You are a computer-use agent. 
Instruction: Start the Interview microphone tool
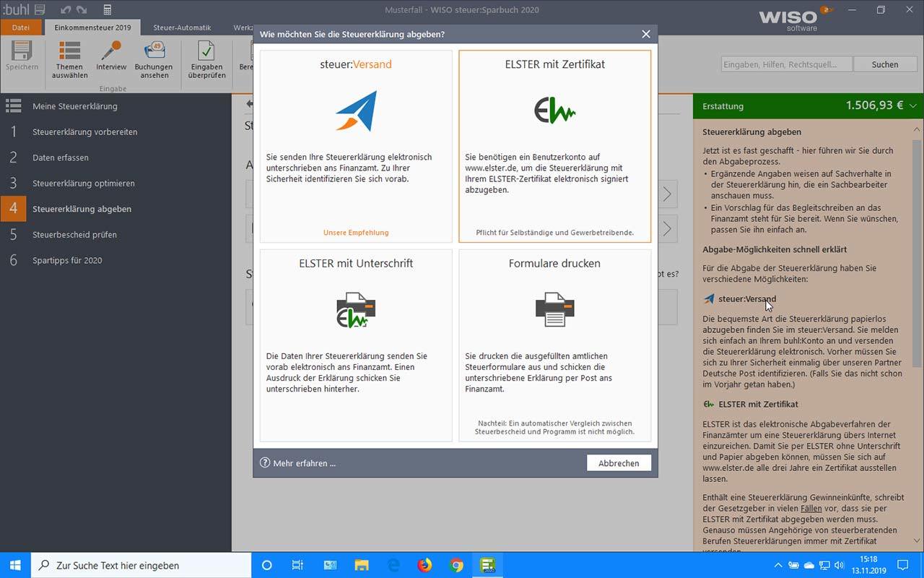pyautogui.click(x=111, y=56)
